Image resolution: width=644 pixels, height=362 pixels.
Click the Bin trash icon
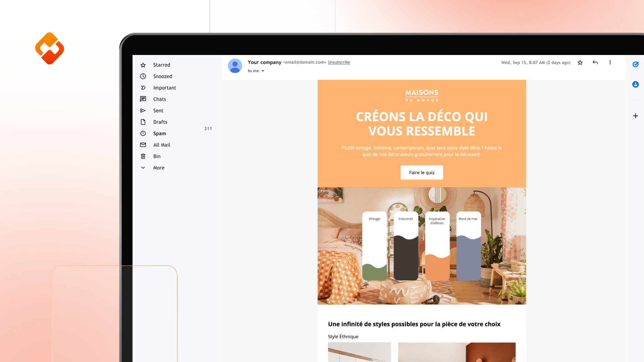143,156
